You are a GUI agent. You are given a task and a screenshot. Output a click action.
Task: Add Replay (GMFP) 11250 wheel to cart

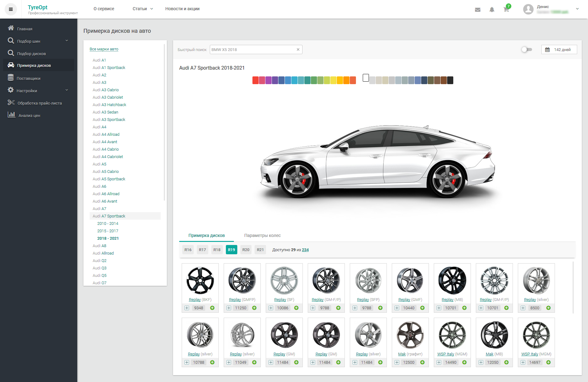(x=254, y=308)
